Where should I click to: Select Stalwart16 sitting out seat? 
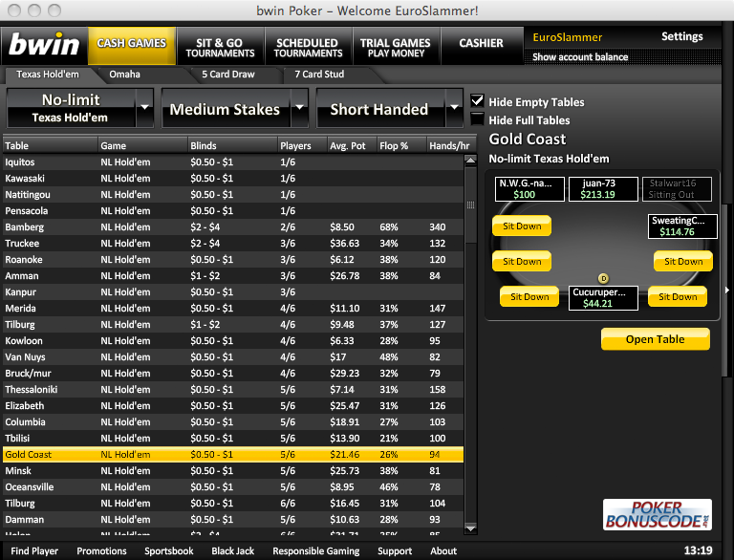[x=677, y=188]
